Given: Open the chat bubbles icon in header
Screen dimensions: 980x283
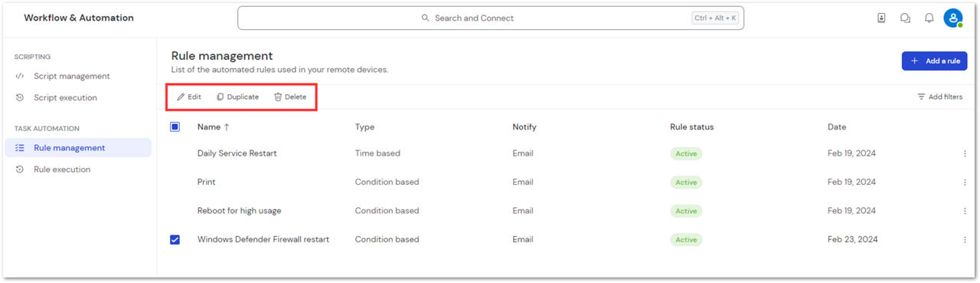Looking at the screenshot, I should pyautogui.click(x=905, y=18).
